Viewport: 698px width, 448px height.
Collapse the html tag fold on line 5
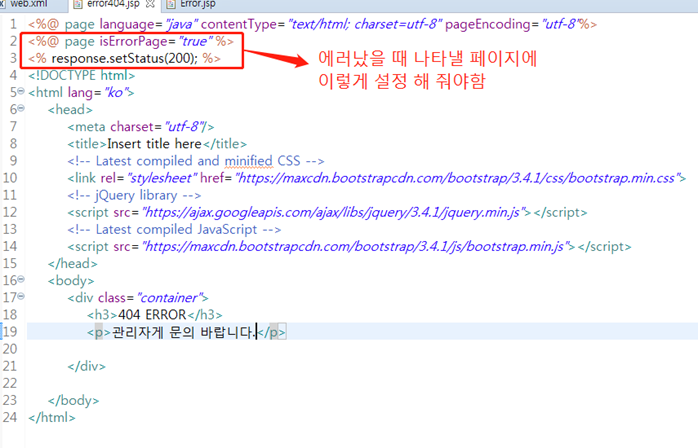(21, 91)
